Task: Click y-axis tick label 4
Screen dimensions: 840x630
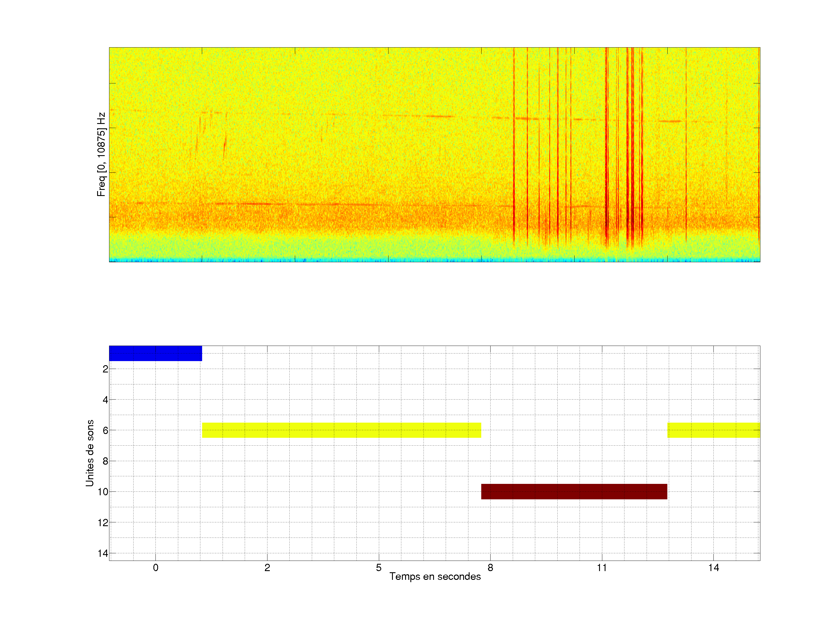Action: [x=105, y=400]
